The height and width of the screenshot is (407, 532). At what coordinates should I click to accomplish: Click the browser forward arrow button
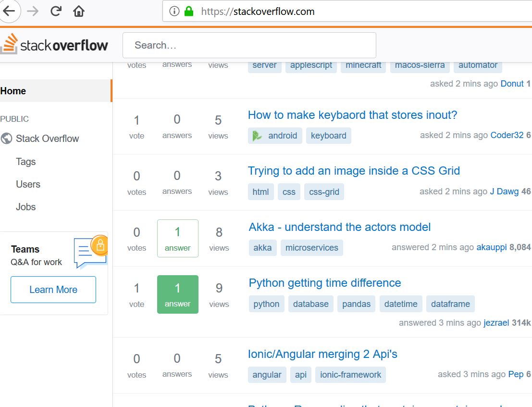[x=33, y=12]
